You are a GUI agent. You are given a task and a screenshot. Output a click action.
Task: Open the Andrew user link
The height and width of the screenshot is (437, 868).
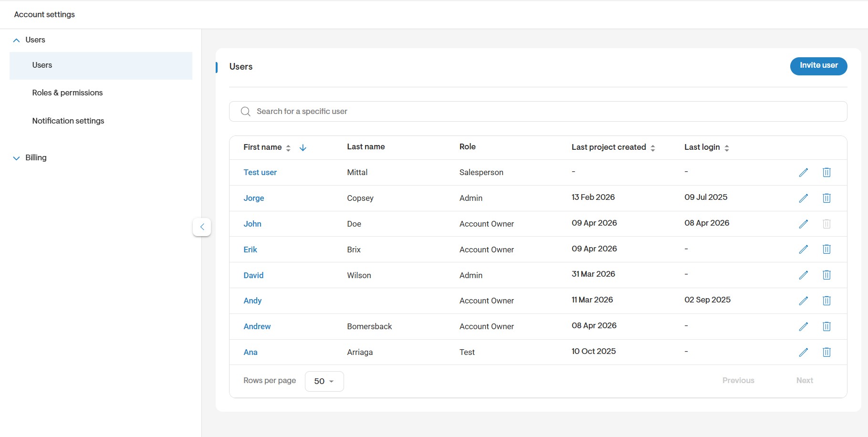tap(257, 326)
